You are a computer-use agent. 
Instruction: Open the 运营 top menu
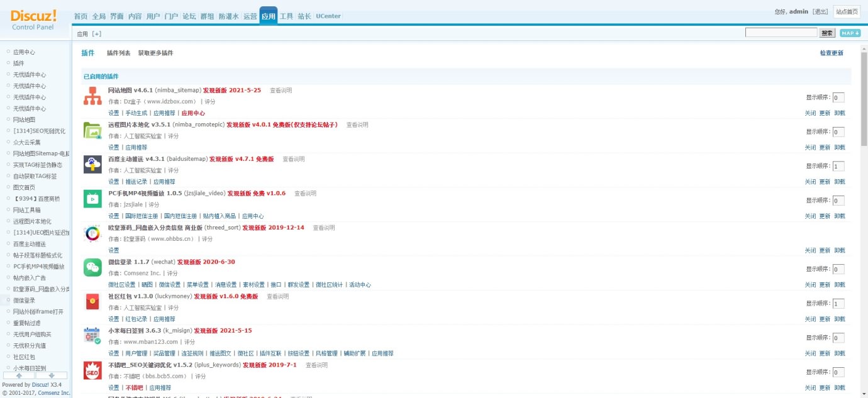coord(250,16)
